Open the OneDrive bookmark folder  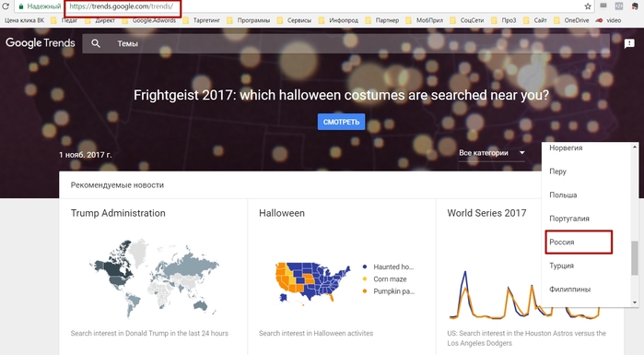point(572,20)
